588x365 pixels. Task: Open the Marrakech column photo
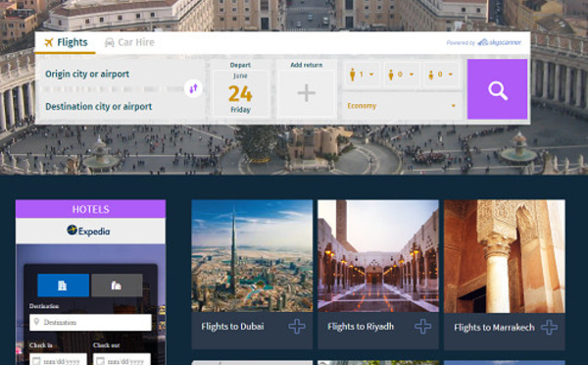pos(505,256)
